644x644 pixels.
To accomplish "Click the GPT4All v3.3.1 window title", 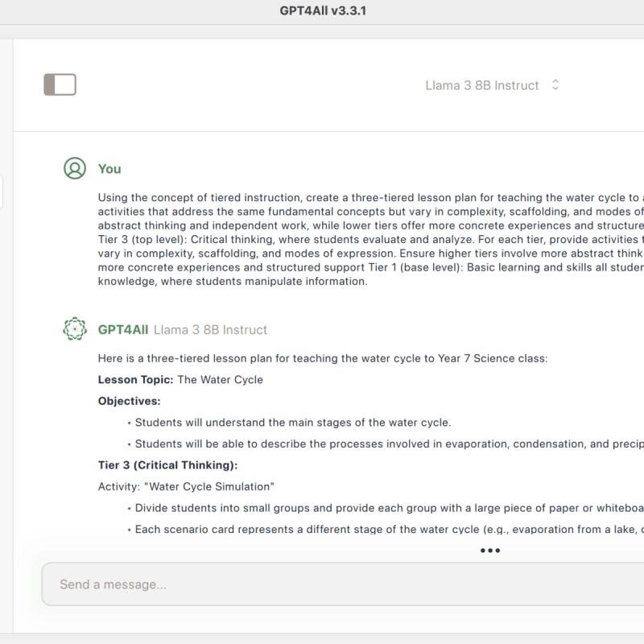I will click(323, 10).
